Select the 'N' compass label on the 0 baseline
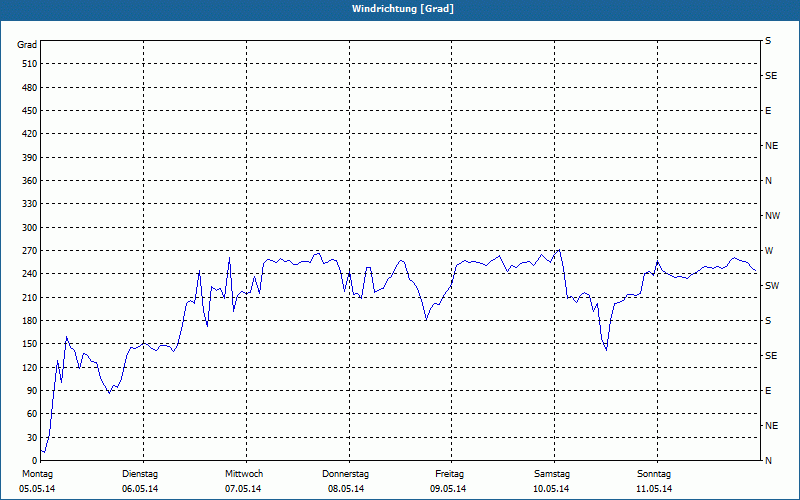The image size is (800, 500). click(x=768, y=461)
